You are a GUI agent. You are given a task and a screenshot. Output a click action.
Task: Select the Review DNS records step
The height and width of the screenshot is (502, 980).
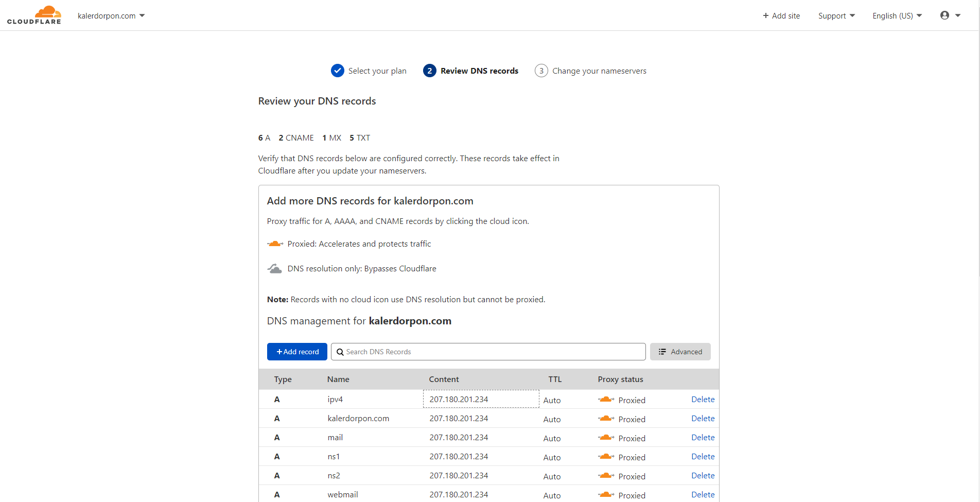pyautogui.click(x=479, y=71)
